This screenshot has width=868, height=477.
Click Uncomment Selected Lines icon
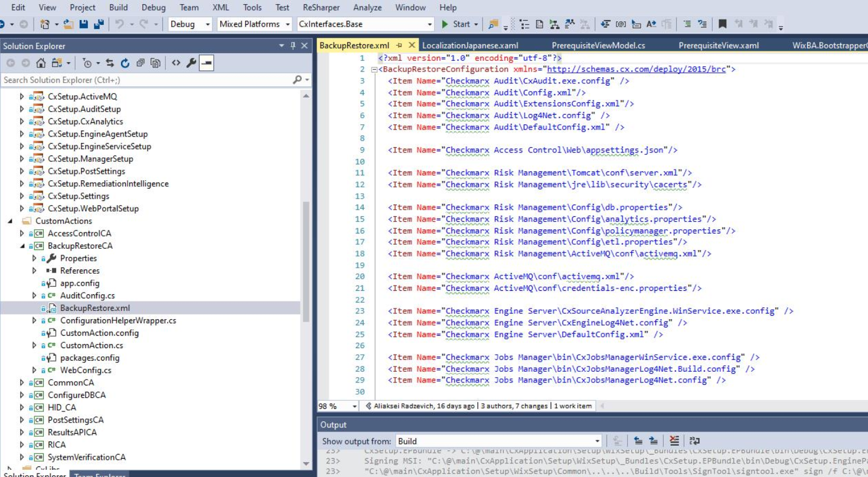click(702, 24)
